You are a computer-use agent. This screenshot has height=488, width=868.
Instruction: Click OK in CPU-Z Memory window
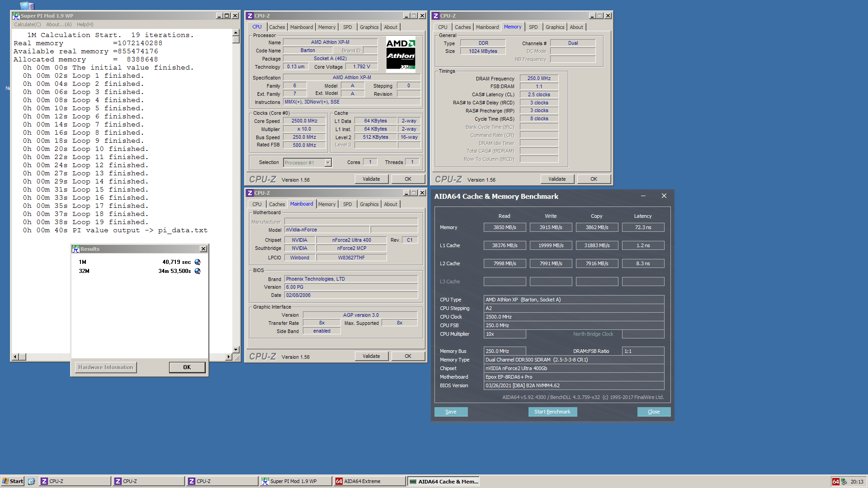[x=594, y=179]
